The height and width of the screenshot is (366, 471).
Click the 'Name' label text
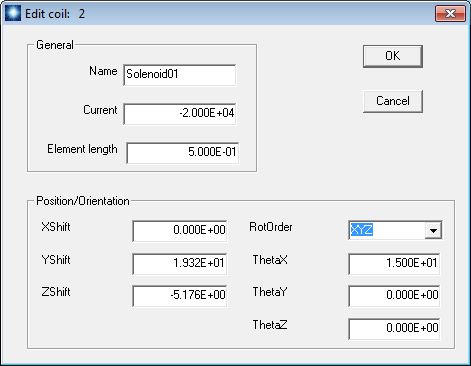click(x=103, y=71)
